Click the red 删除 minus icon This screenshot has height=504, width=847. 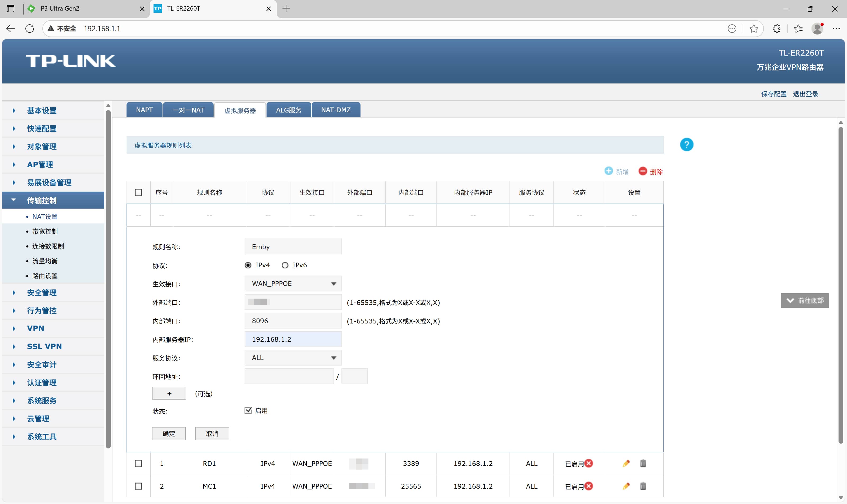point(643,171)
